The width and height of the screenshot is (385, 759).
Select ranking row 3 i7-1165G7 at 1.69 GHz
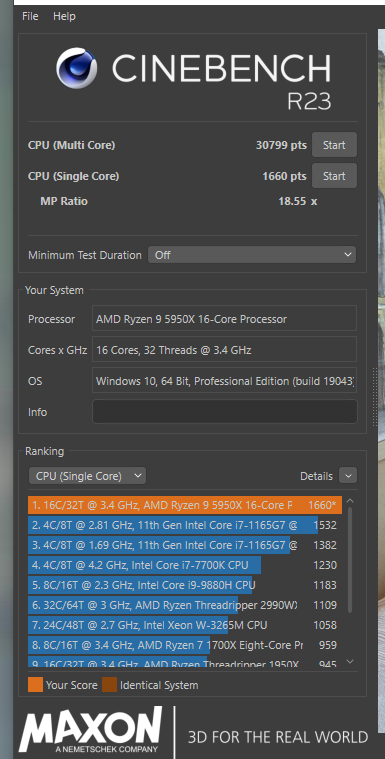[x=185, y=545]
